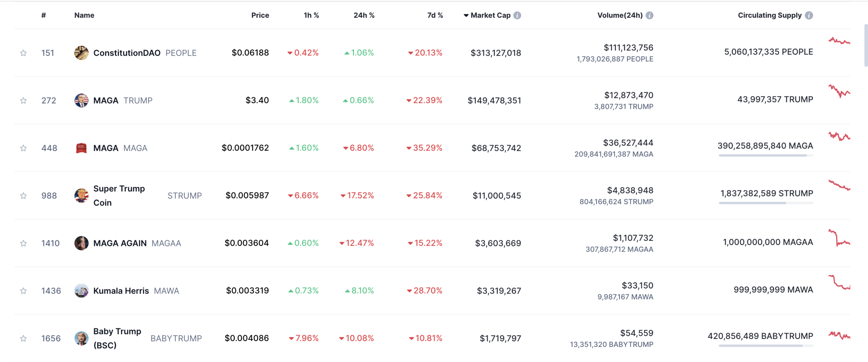868x362 pixels.
Task: Click the Volume(24h) info icon
Action: pos(649,15)
